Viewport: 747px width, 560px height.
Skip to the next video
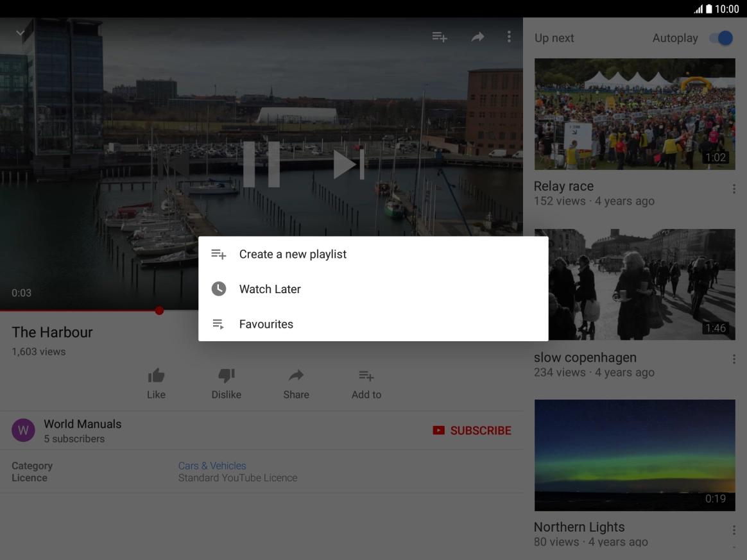(348, 164)
